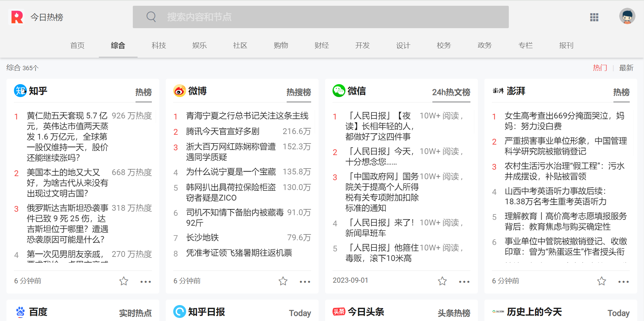
Task: Click the 百度 logo icon
Action: 20,312
